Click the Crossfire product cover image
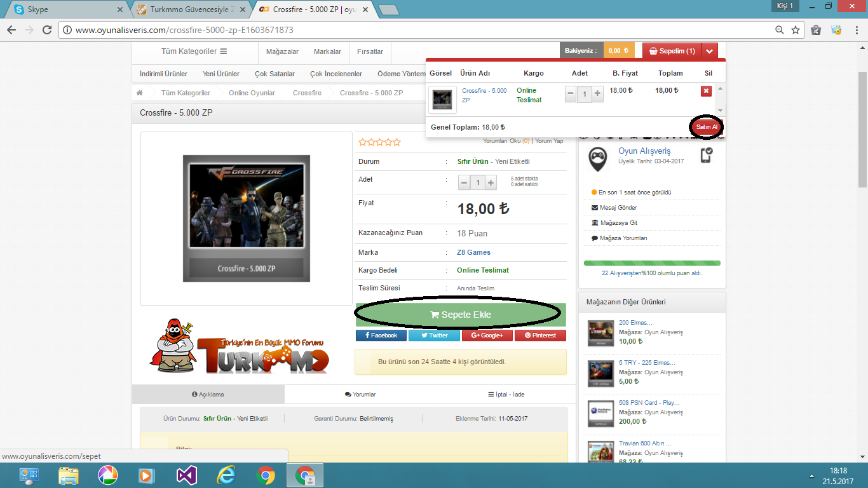 pyautogui.click(x=247, y=219)
